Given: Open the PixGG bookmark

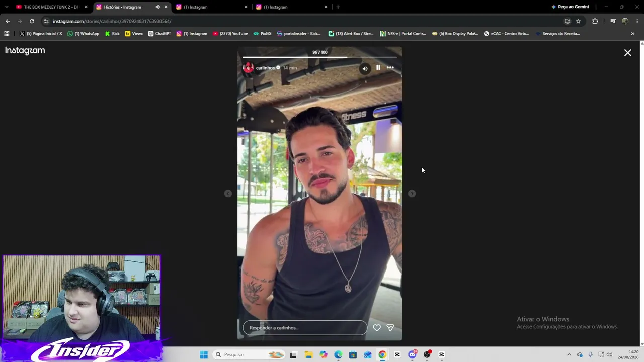Looking at the screenshot, I should (x=262, y=34).
